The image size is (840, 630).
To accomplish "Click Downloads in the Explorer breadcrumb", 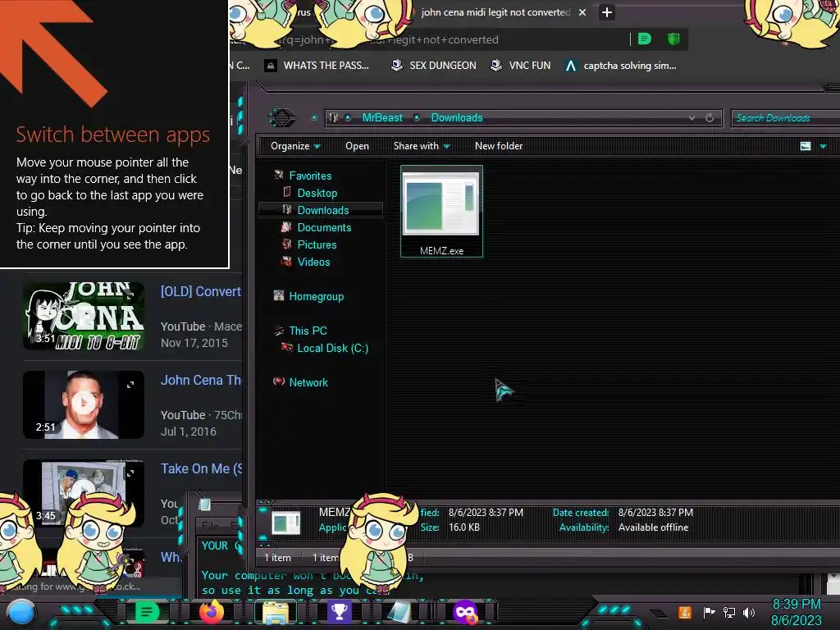I will (x=456, y=118).
